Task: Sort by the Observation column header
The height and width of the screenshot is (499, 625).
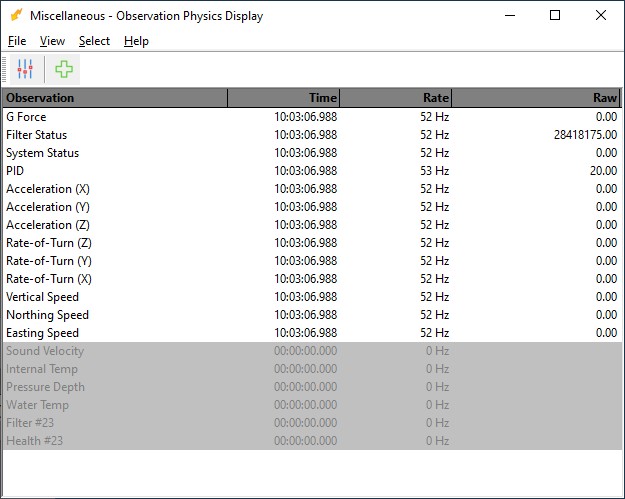Action: (x=115, y=98)
